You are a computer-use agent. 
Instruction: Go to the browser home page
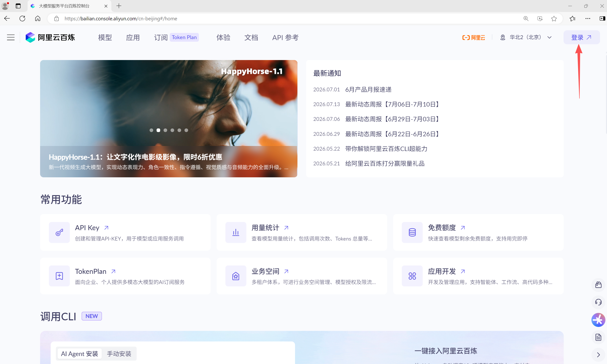click(38, 18)
